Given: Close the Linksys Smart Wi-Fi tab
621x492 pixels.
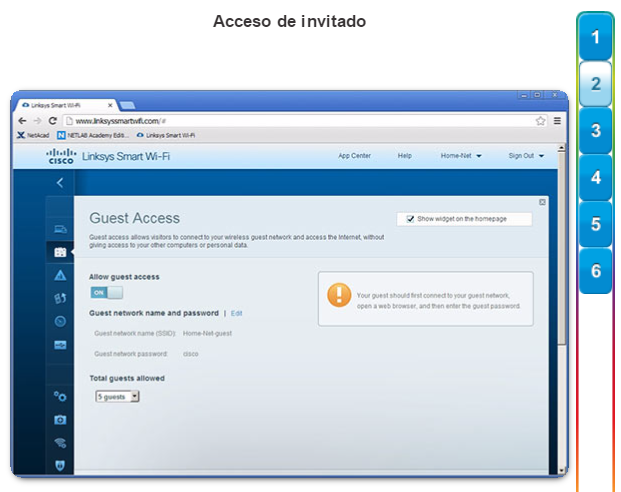Looking at the screenshot, I should coord(110,105).
